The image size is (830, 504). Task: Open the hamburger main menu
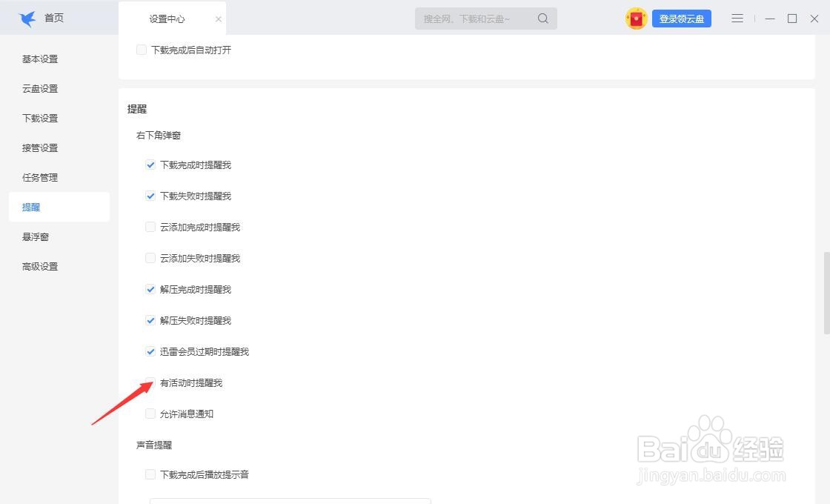(737, 18)
